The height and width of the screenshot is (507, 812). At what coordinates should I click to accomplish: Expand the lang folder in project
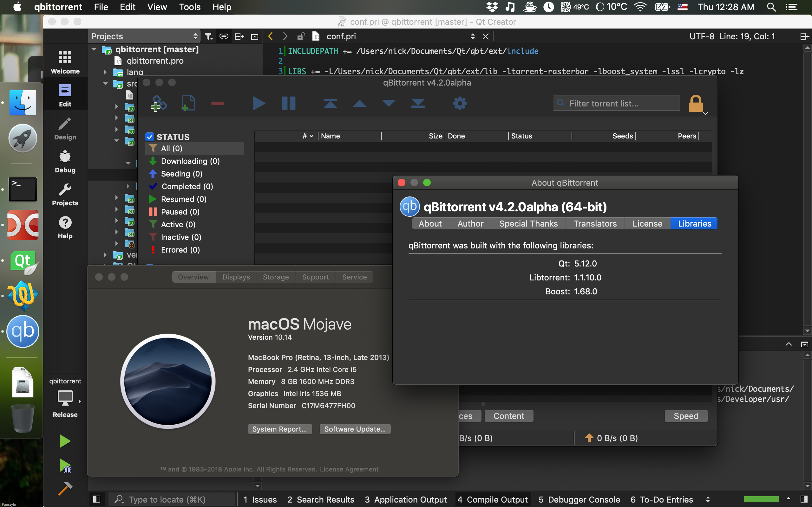tap(105, 73)
